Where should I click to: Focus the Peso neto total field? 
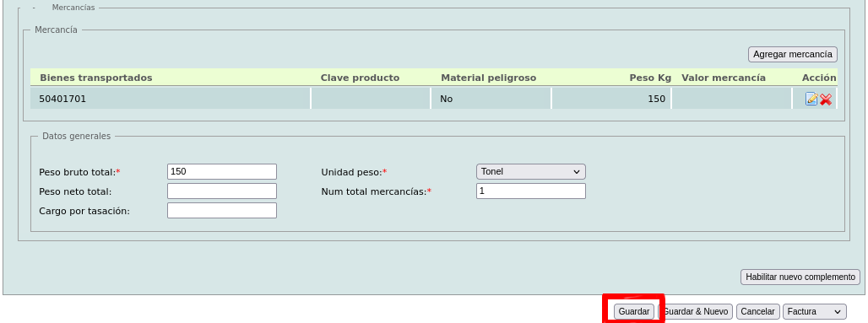click(222, 191)
